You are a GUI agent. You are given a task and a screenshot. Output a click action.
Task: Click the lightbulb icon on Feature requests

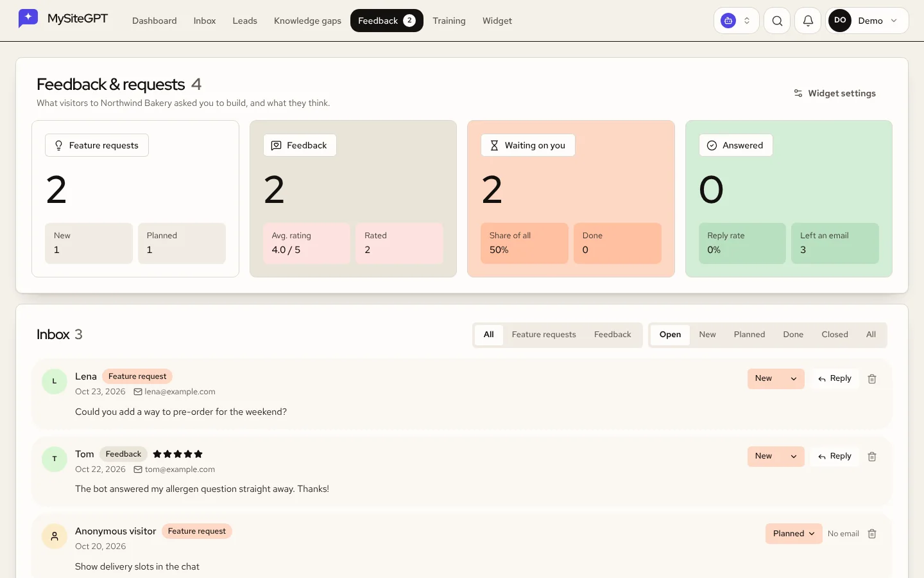point(58,146)
